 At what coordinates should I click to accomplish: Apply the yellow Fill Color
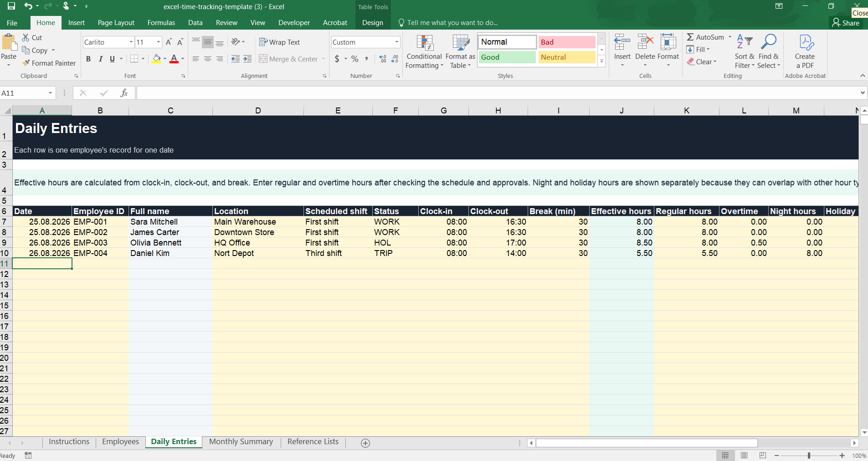(x=157, y=59)
